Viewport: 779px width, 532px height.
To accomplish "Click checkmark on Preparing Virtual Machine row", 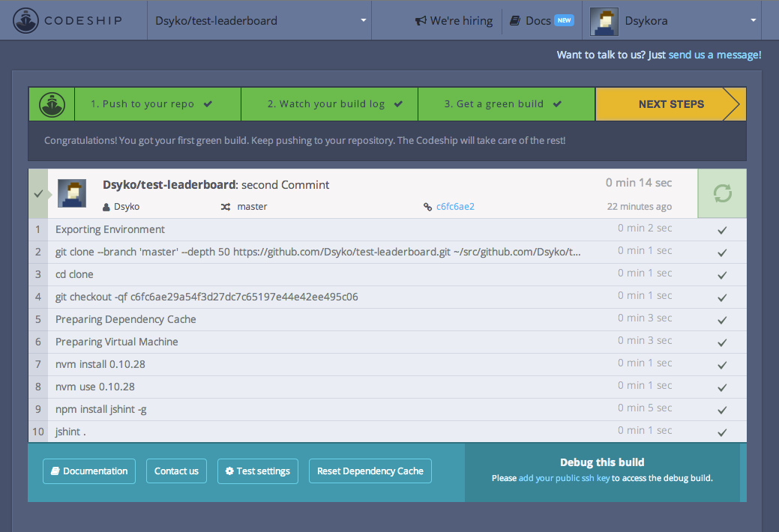I will pos(722,342).
